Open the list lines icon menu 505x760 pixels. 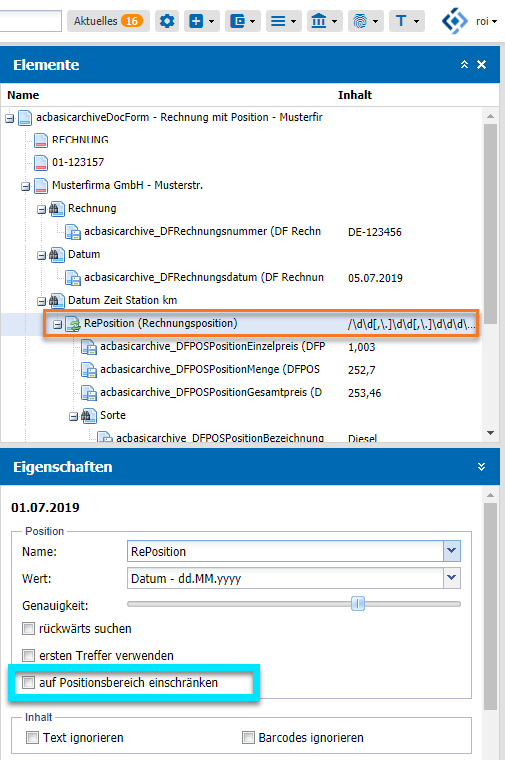pyautogui.click(x=284, y=21)
